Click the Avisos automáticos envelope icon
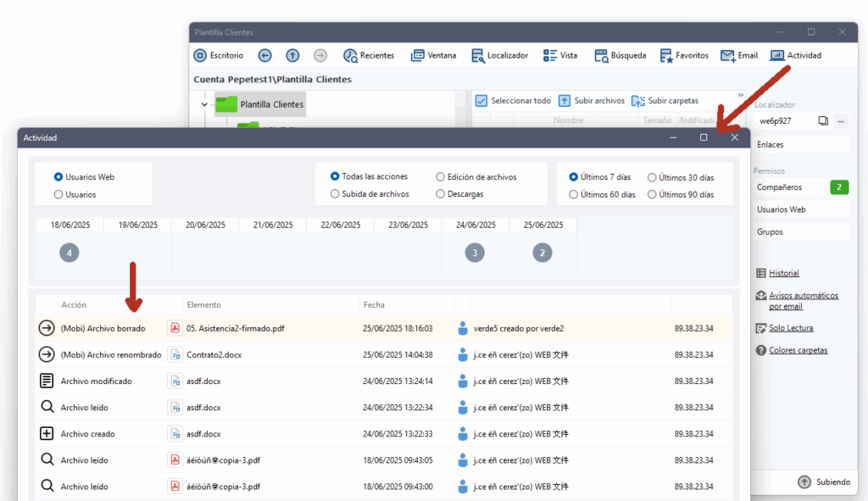The height and width of the screenshot is (501, 868). pyautogui.click(x=761, y=296)
